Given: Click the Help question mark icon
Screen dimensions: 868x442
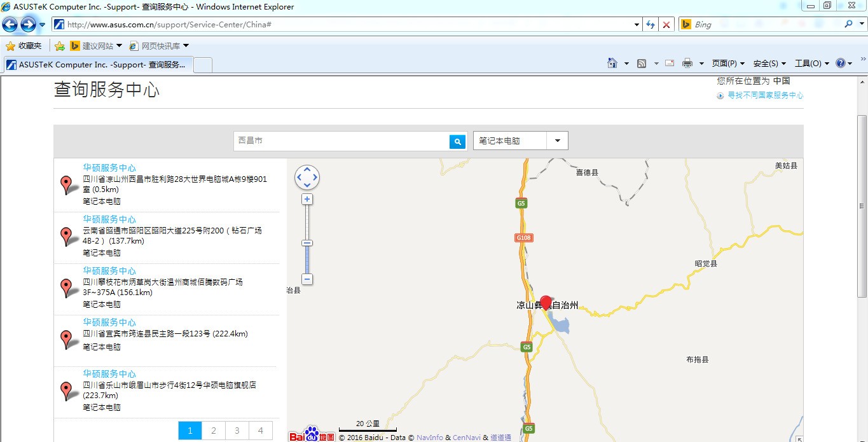Looking at the screenshot, I should (841, 63).
